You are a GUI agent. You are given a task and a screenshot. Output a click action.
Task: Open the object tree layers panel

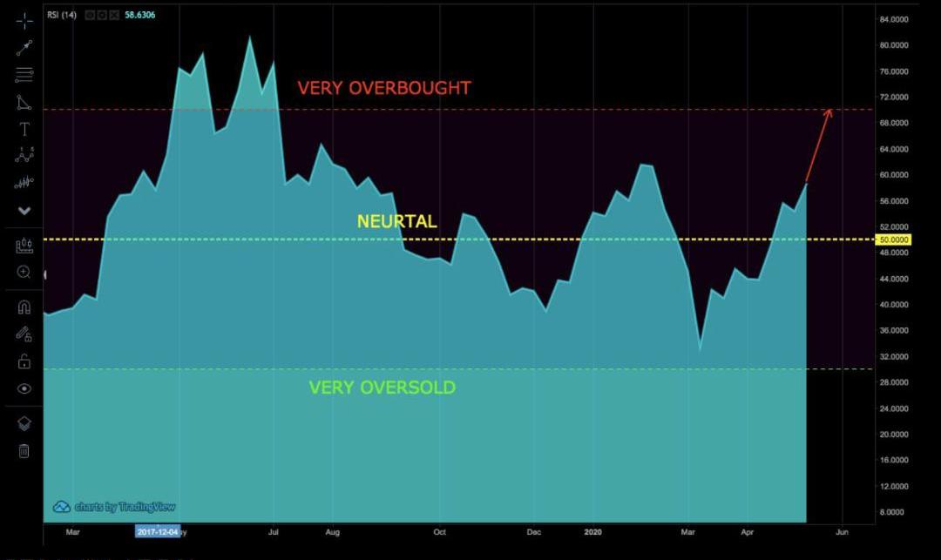coord(24,423)
